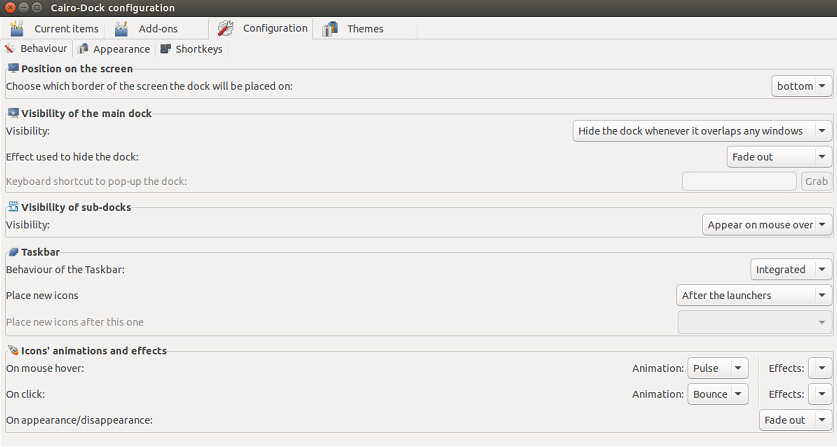Open the Shortkeys sub-tab

tap(192, 49)
